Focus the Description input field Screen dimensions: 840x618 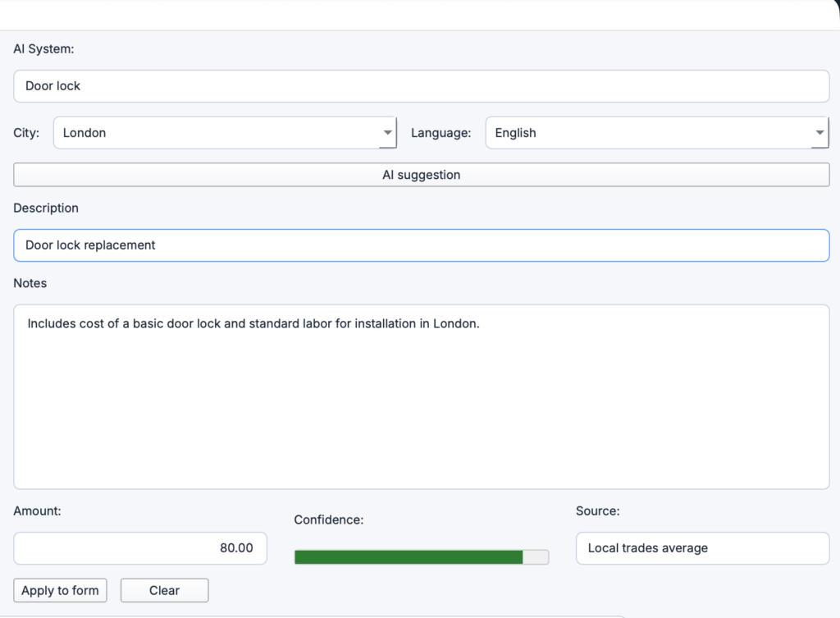[x=421, y=245]
